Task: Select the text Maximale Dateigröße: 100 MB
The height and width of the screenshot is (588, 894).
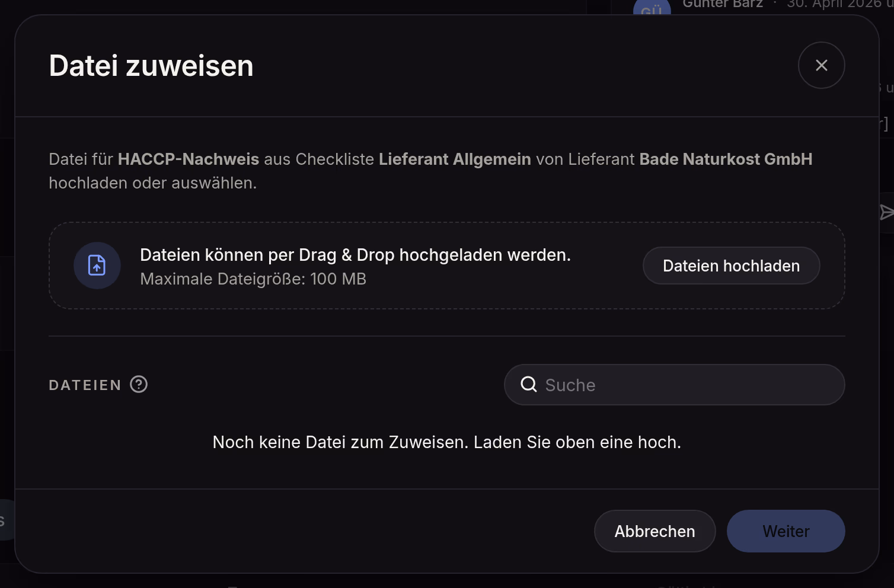Action: point(253,279)
